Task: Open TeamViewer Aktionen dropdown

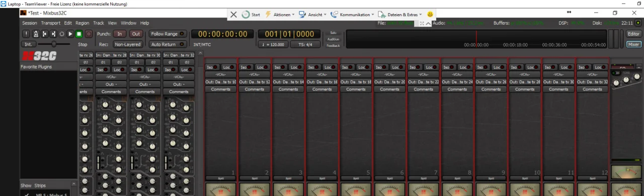Action: coord(280,15)
